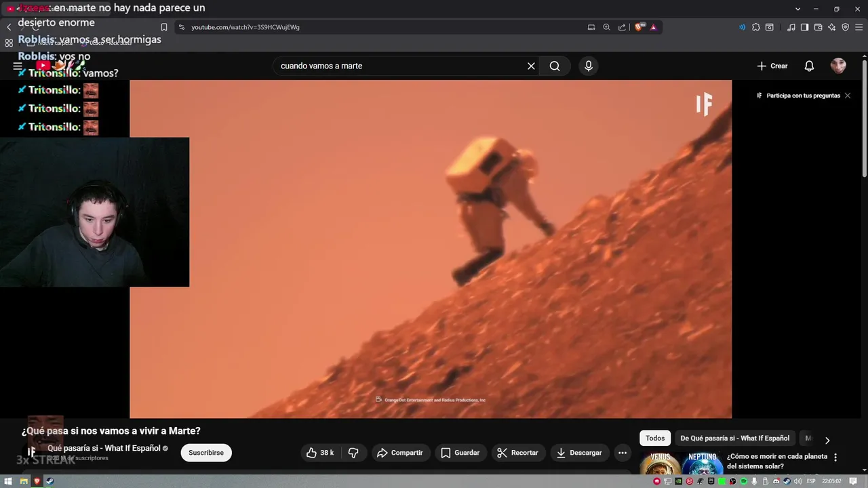Open the taskbar clock 22:05:02
Image resolution: width=868 pixels, height=488 pixels.
click(x=831, y=481)
